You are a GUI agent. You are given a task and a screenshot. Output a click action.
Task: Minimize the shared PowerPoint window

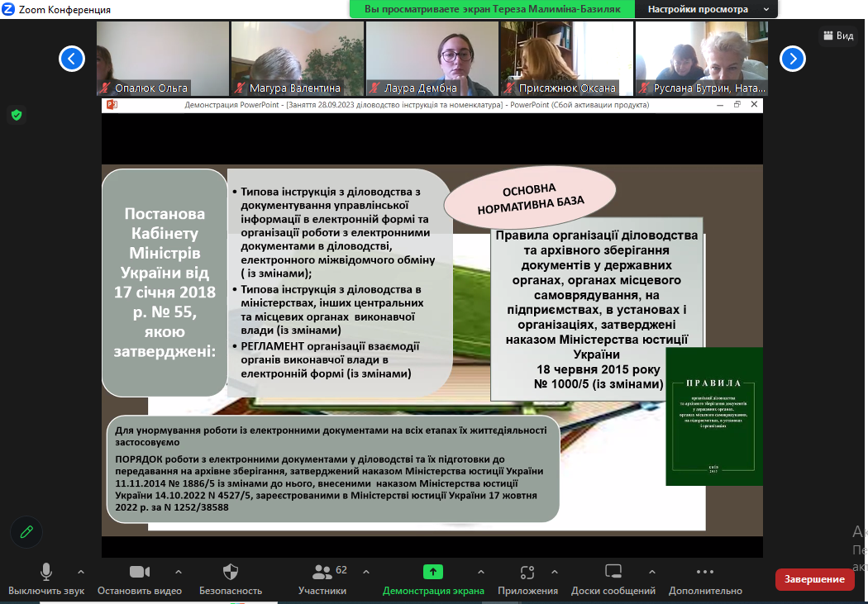point(720,105)
